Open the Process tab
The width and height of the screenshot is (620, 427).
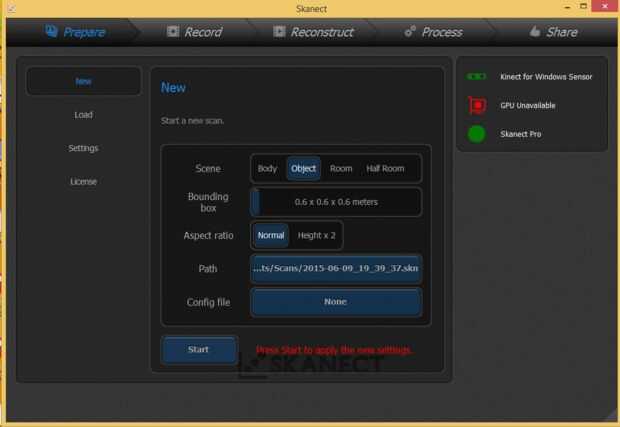click(433, 32)
